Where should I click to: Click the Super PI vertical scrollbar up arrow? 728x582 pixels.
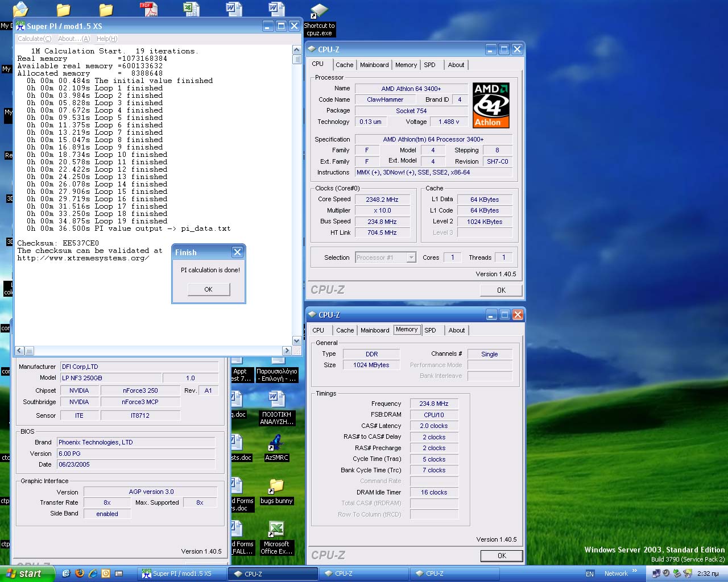296,50
